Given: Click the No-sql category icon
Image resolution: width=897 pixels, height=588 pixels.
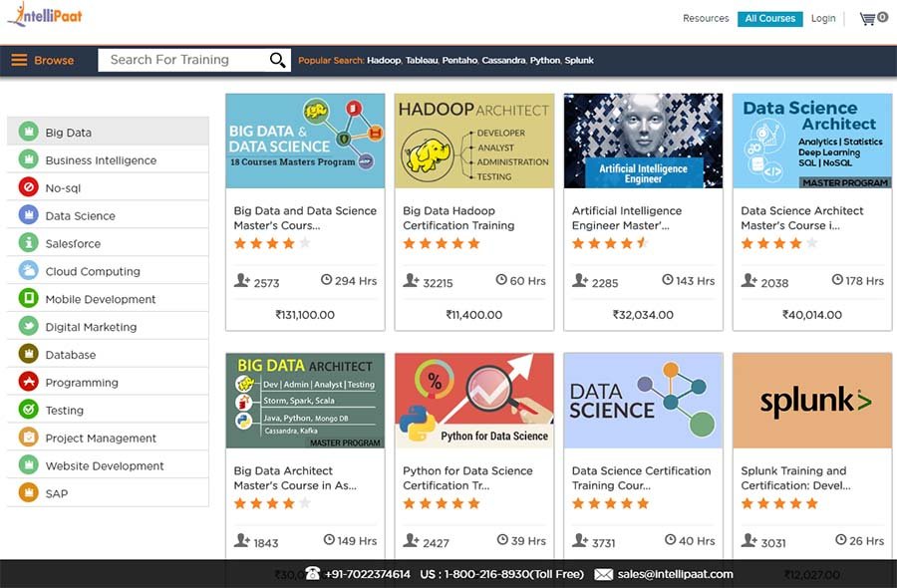Looking at the screenshot, I should click(x=28, y=187).
